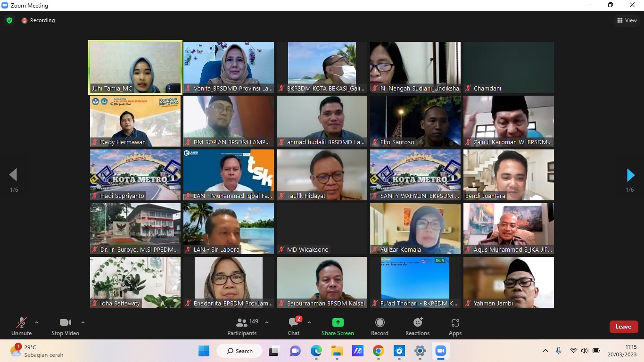Open the Zoom Apps panel

pos(454,322)
